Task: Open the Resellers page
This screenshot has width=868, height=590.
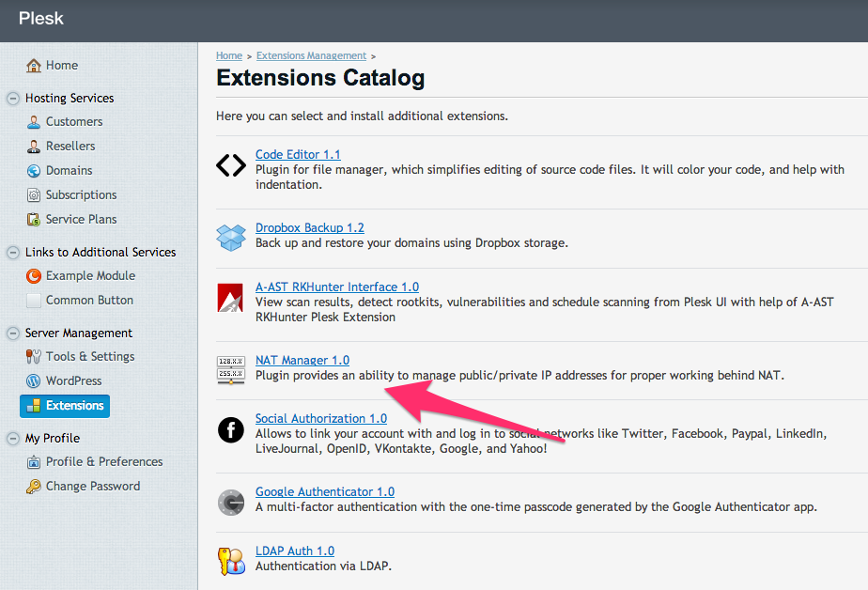Action: point(70,147)
